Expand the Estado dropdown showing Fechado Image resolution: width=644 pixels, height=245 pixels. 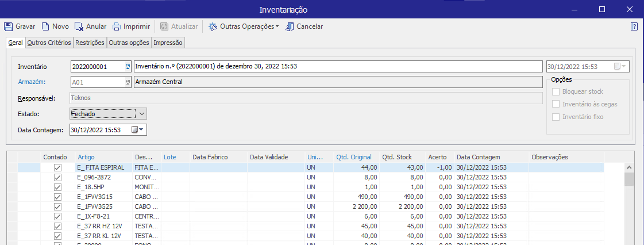[x=142, y=114]
